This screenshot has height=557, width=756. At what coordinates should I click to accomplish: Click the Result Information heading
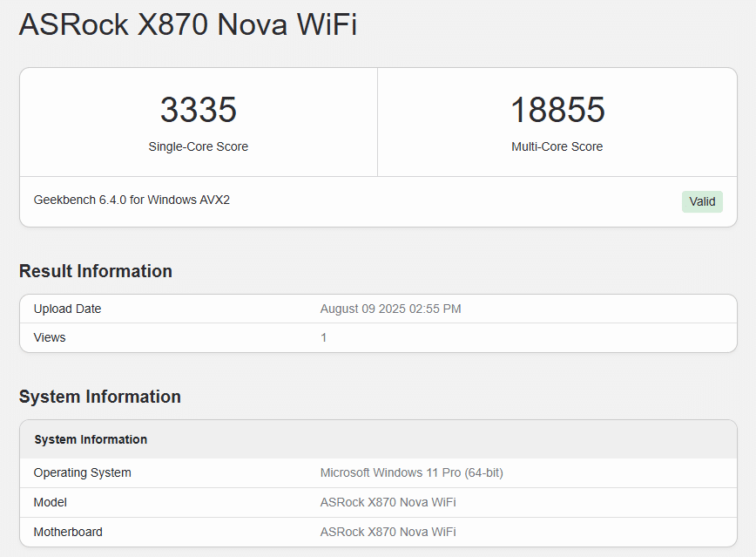click(x=96, y=271)
